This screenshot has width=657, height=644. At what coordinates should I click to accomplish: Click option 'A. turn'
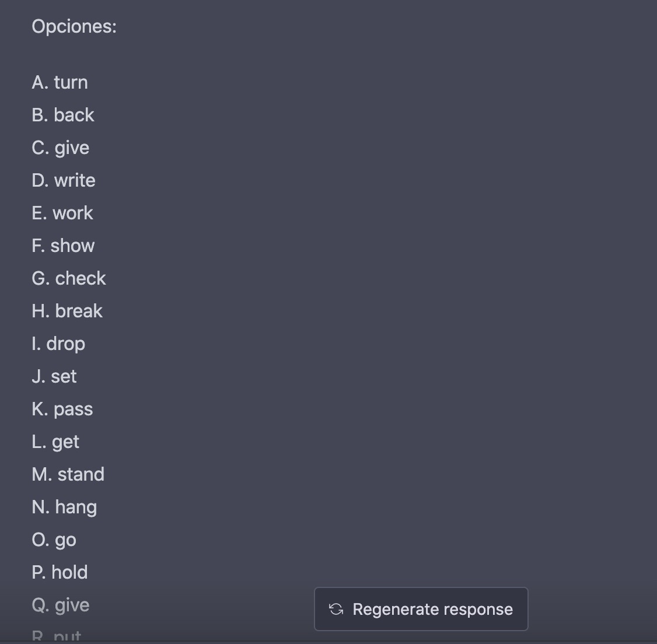pos(60,83)
